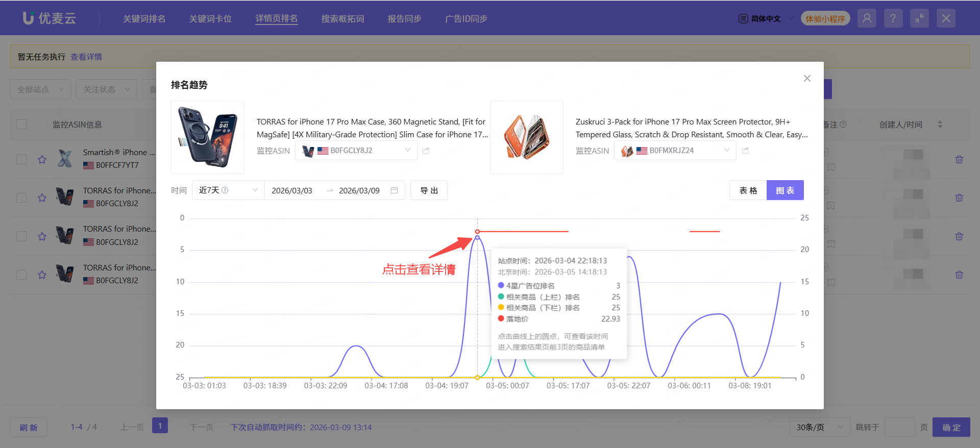Screen dimensions: 980x448
Task: Click the language icon beside 简体中文
Action: tap(743, 18)
